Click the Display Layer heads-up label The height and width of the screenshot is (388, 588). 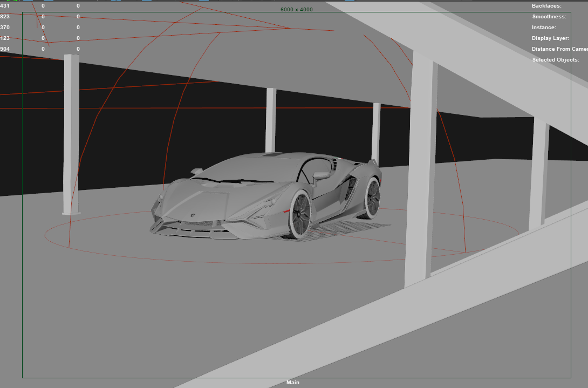pyautogui.click(x=550, y=38)
